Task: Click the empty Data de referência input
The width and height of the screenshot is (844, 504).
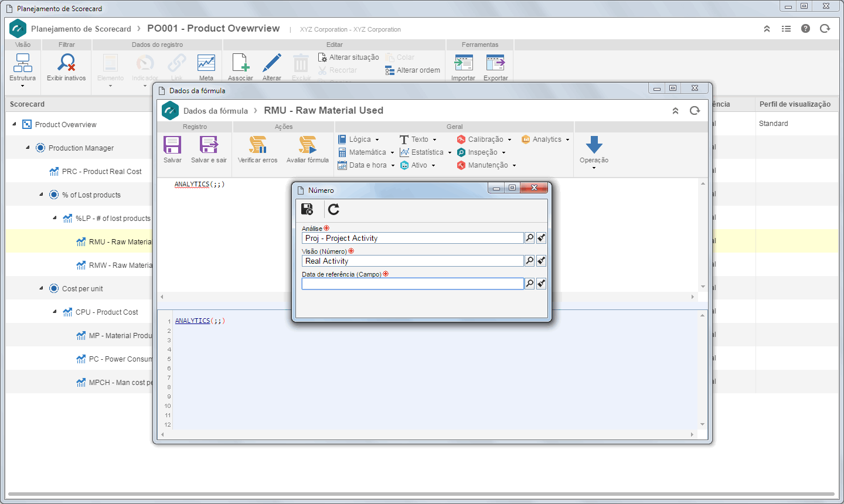Action: [x=413, y=284]
